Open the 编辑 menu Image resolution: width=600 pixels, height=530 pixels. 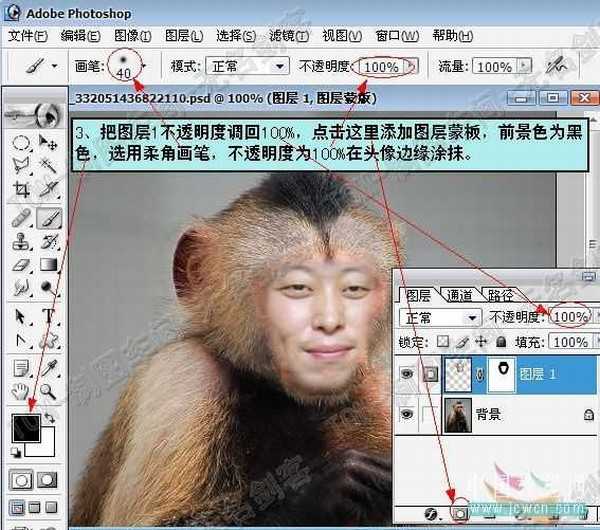(x=80, y=36)
